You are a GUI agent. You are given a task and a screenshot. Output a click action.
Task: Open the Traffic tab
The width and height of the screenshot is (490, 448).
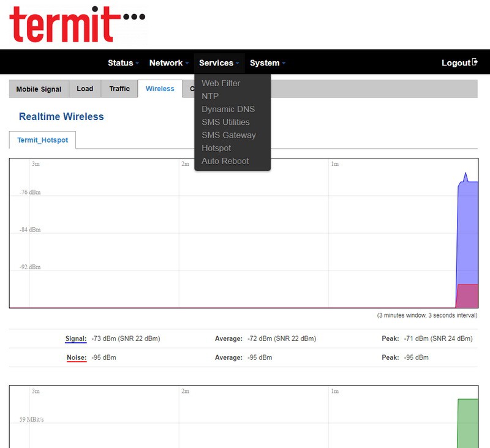(119, 89)
